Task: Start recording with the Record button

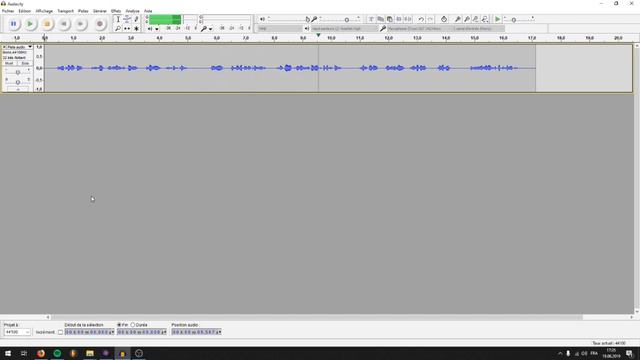Action: click(100, 24)
